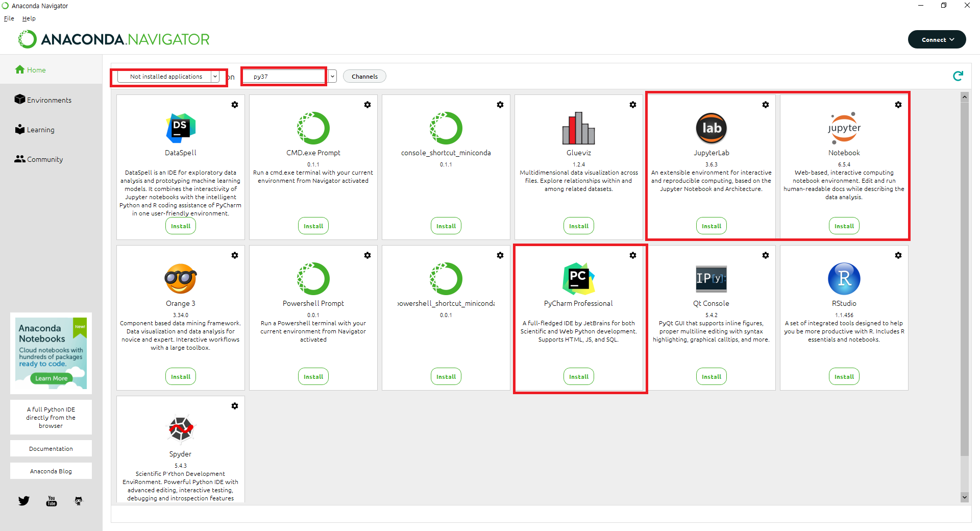The width and height of the screenshot is (980, 531).
Task: Open powershell_shortcut_miniconda gear options
Action: pos(500,255)
